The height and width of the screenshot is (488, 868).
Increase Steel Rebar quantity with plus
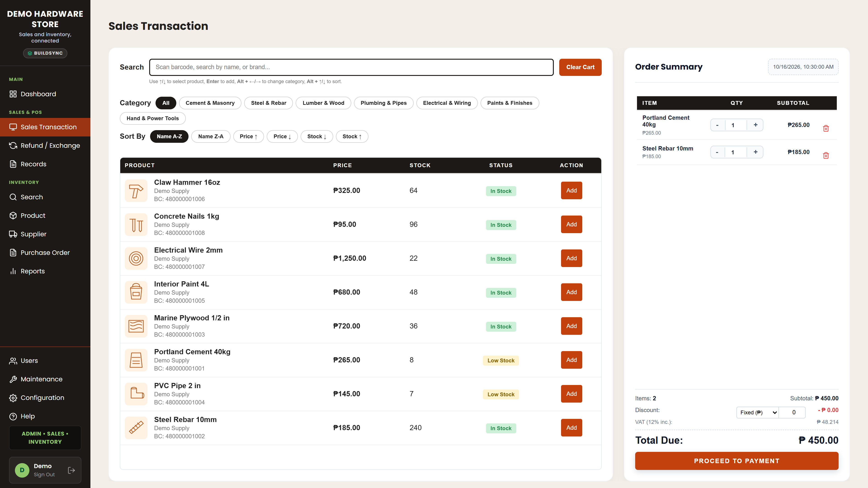[x=755, y=152]
